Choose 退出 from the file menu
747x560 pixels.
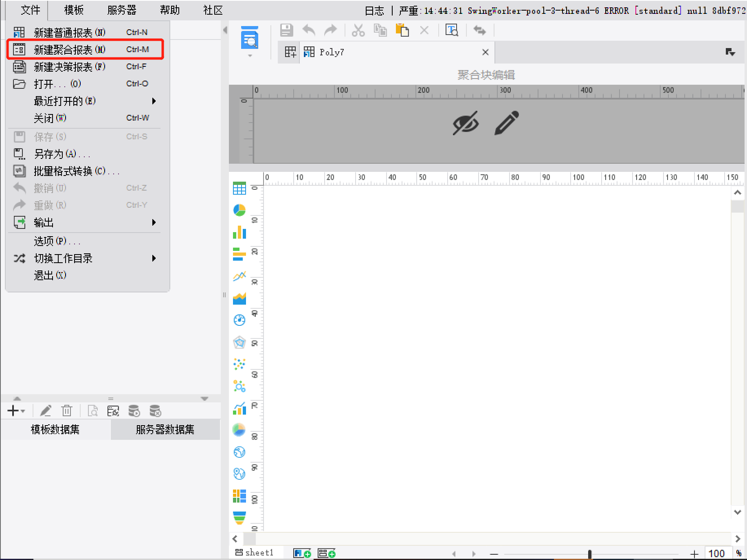pyautogui.click(x=85, y=275)
